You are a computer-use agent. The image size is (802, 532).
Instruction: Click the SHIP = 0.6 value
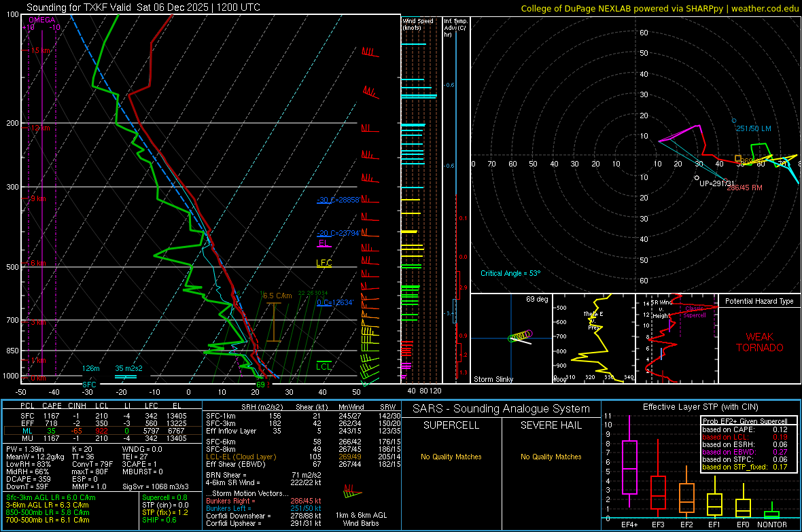[159, 520]
